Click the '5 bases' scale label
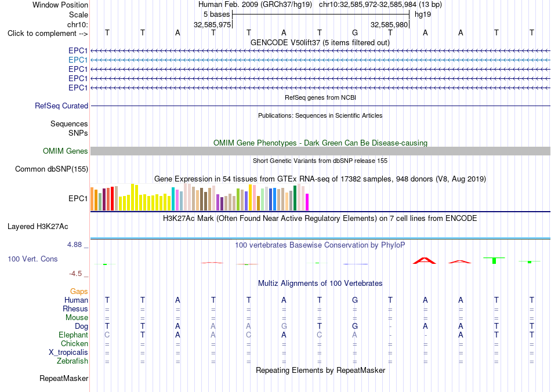 click(x=216, y=14)
